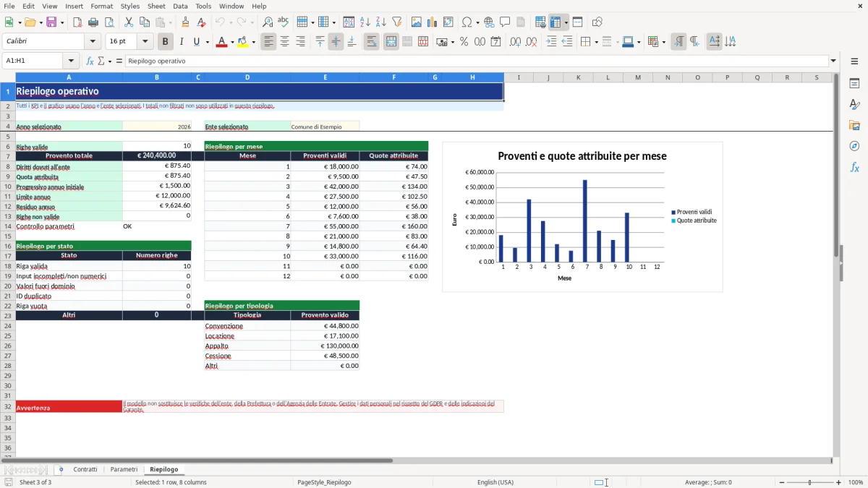Viewport: 868px width, 488px height.
Task: Sort descending Z to A
Action: [380, 22]
